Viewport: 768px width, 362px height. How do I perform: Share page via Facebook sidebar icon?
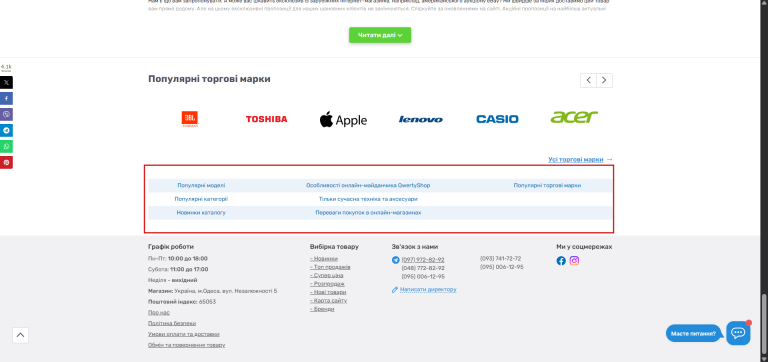point(6,98)
